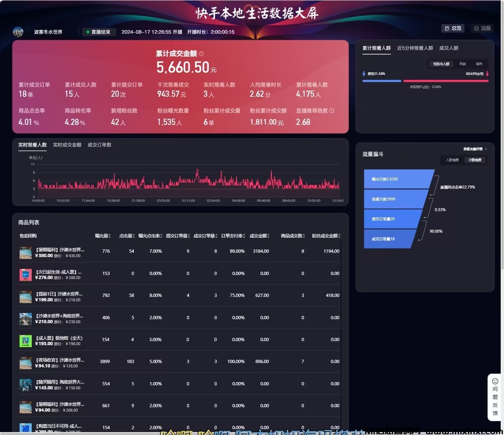The image size is (504, 435).
Task: Open 查看流量详情 link in funnel panel
Action: pyautogui.click(x=475, y=149)
